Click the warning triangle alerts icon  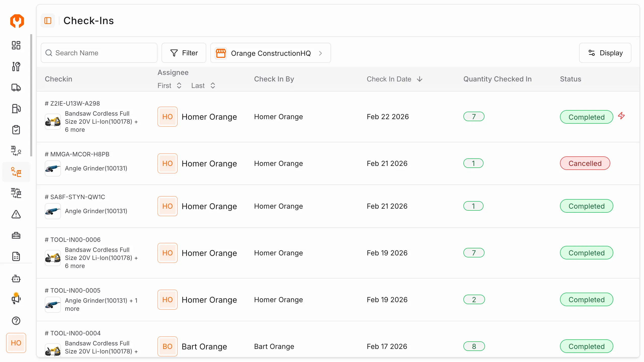click(16, 214)
